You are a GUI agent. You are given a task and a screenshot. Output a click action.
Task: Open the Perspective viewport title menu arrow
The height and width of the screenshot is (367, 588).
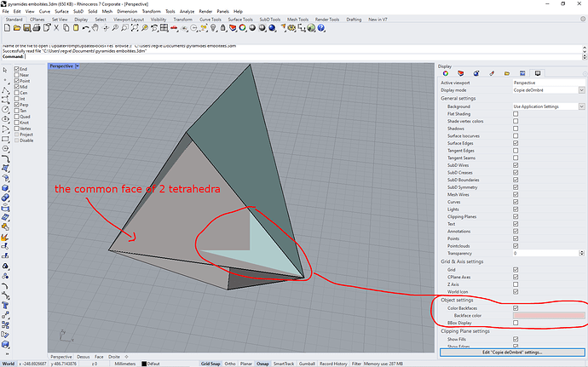point(76,66)
